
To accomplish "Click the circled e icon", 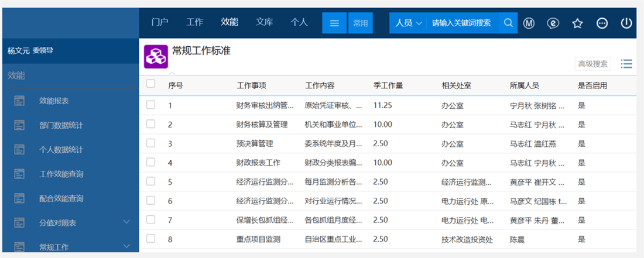I will (553, 23).
